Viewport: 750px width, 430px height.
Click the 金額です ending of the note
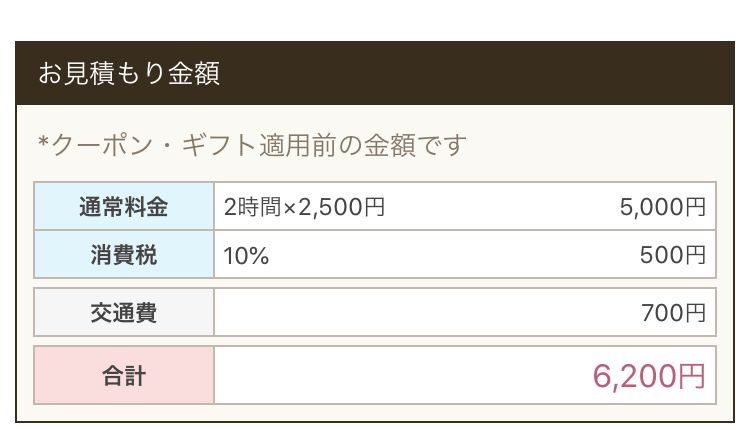point(415,145)
